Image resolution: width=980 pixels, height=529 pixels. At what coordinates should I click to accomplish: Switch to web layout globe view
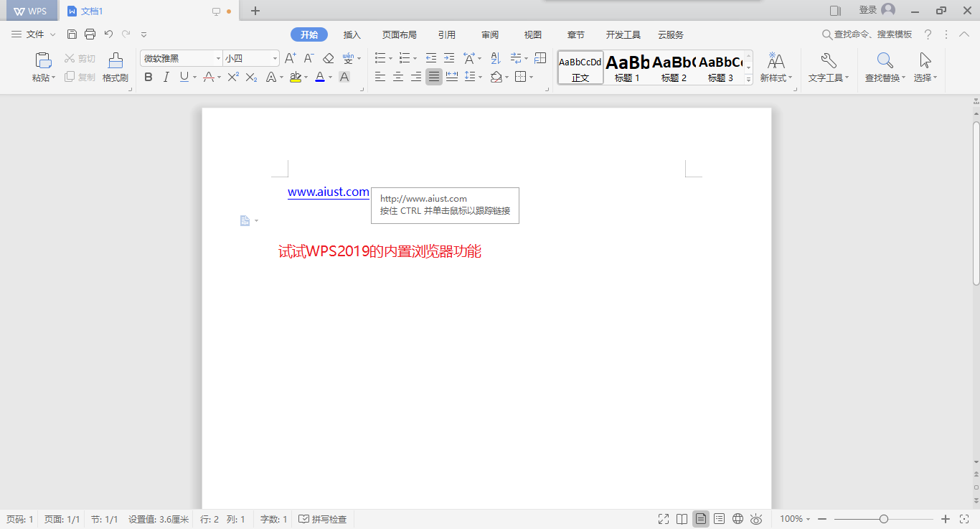click(738, 519)
